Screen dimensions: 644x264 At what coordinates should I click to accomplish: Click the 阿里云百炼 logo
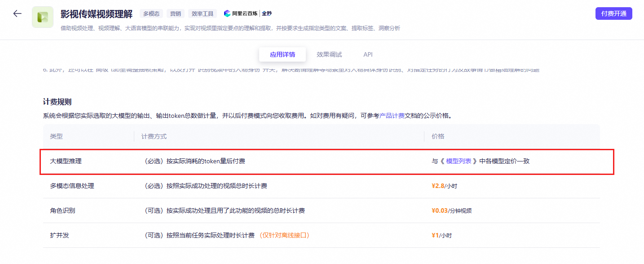click(242, 13)
